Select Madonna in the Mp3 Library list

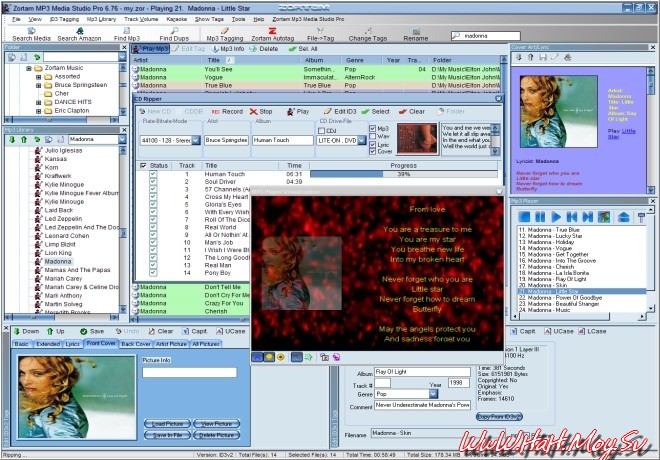(58, 261)
